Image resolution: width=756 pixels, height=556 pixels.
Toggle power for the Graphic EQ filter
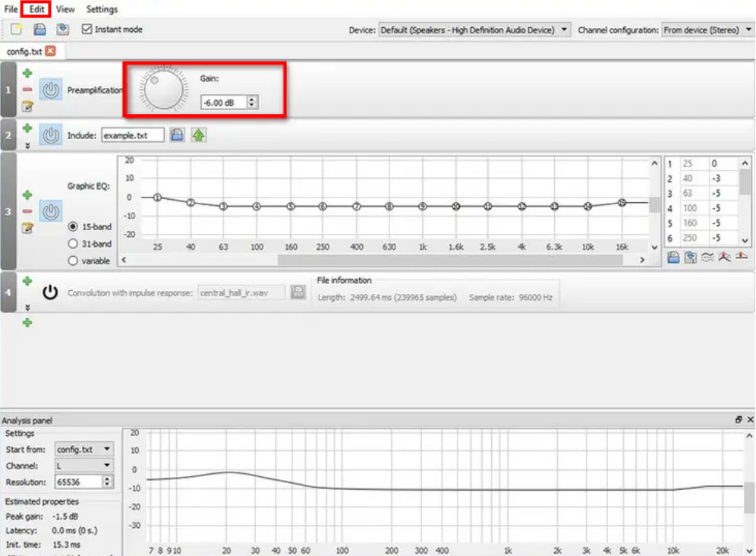[51, 211]
